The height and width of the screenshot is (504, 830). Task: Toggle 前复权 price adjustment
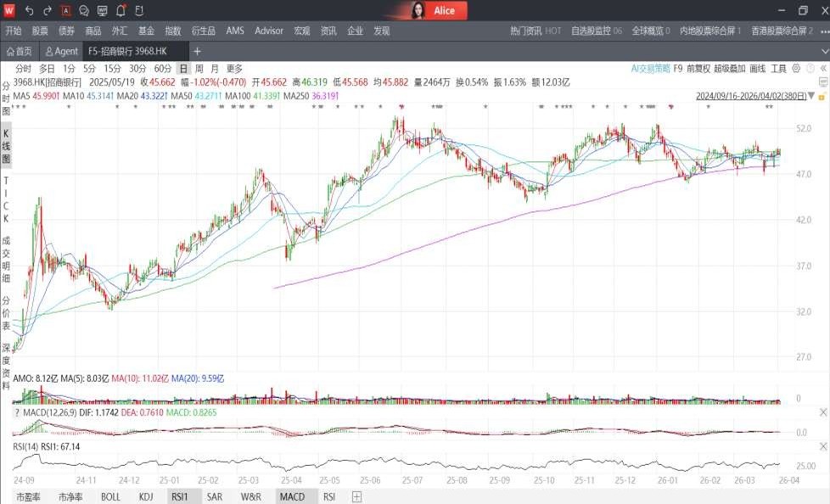click(x=698, y=68)
